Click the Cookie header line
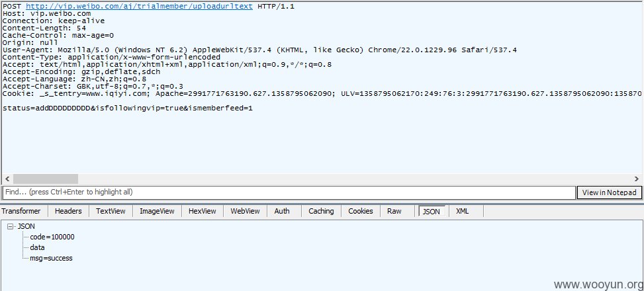 click(x=322, y=94)
